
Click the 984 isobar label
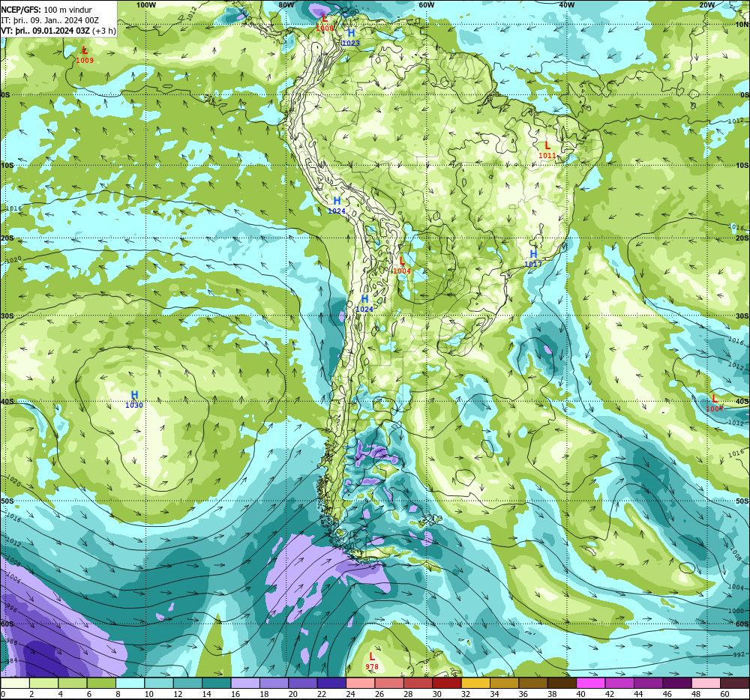pos(10,661)
